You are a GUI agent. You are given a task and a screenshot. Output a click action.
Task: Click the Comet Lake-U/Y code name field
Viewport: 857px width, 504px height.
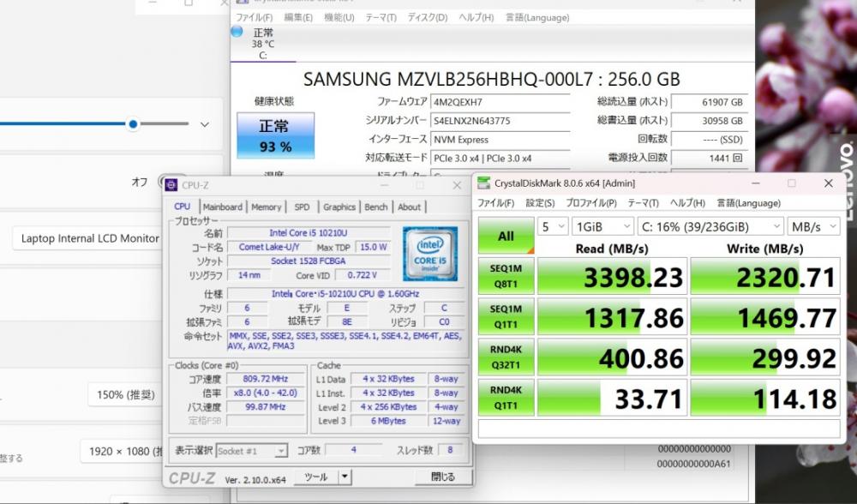pyautogui.click(x=269, y=247)
